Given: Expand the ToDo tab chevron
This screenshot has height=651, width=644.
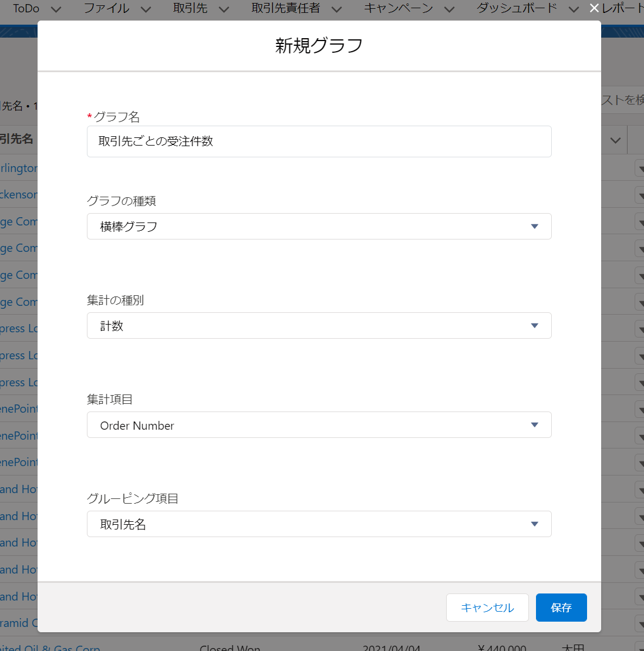Looking at the screenshot, I should pos(56,9).
